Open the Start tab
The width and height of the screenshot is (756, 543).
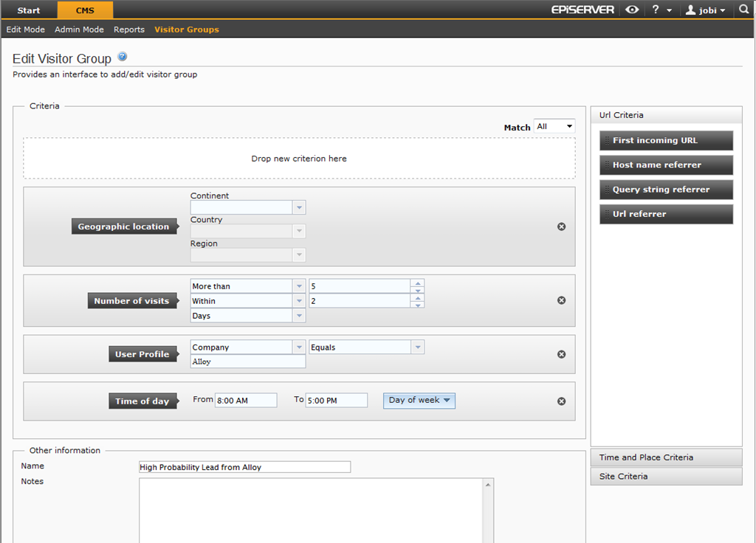coord(29,10)
